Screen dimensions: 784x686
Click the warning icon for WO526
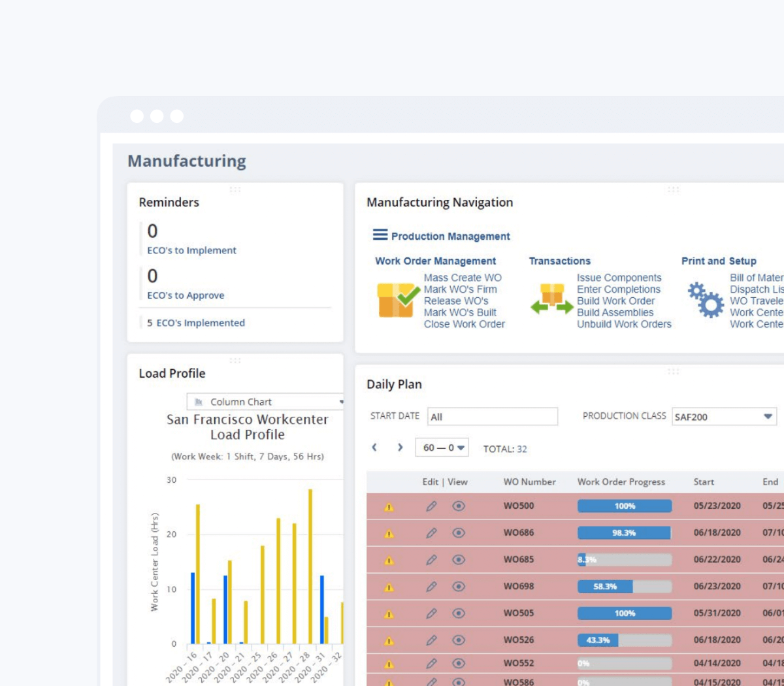click(x=389, y=641)
